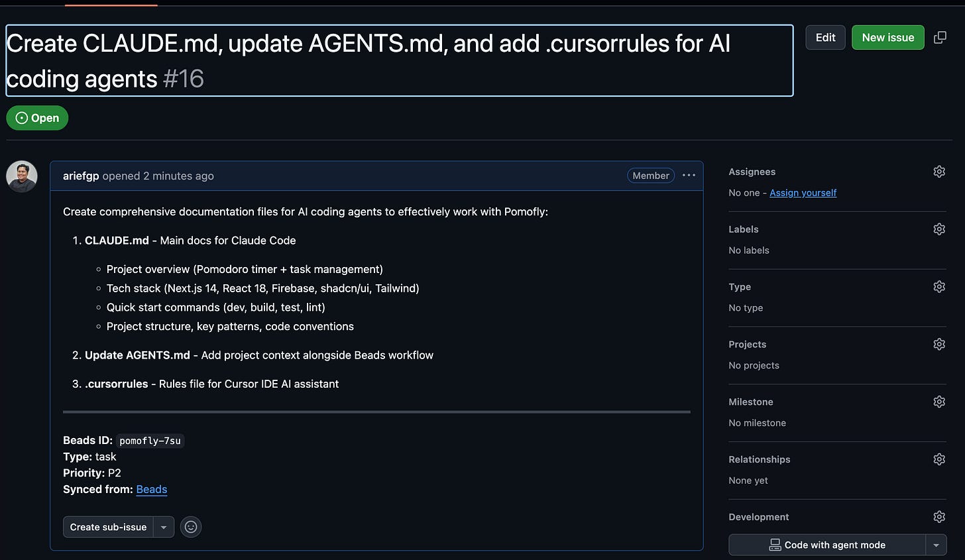
Task: Click the '.cursorrules' list item
Action: click(211, 384)
